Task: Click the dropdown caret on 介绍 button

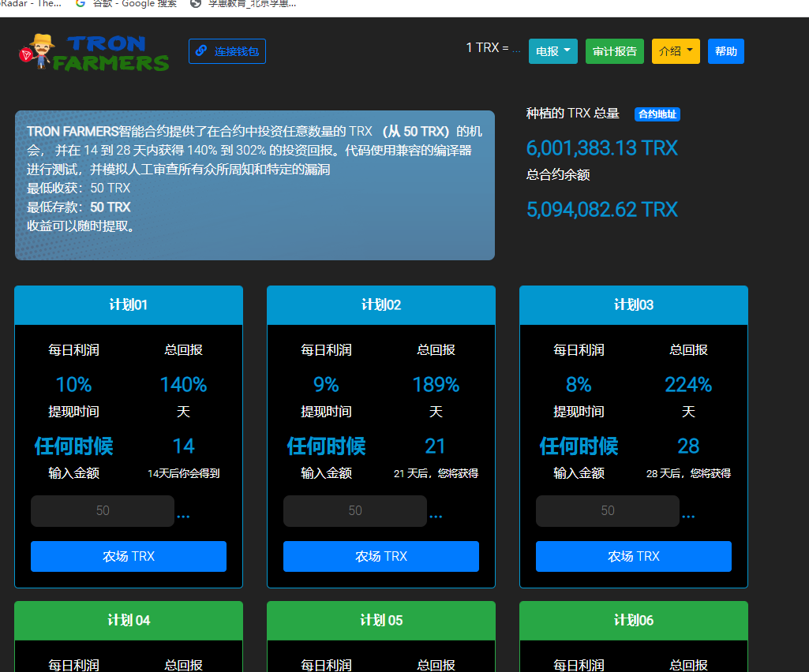Action: pos(689,50)
